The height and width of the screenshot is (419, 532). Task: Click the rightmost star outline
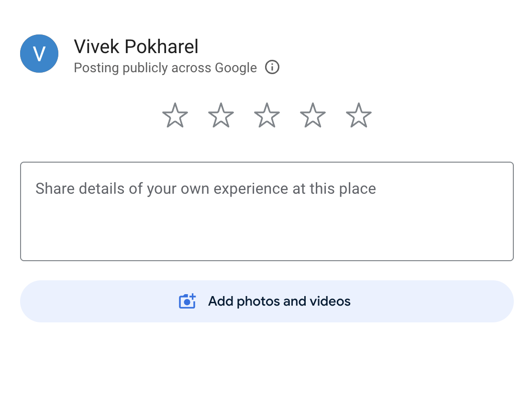coord(359,116)
